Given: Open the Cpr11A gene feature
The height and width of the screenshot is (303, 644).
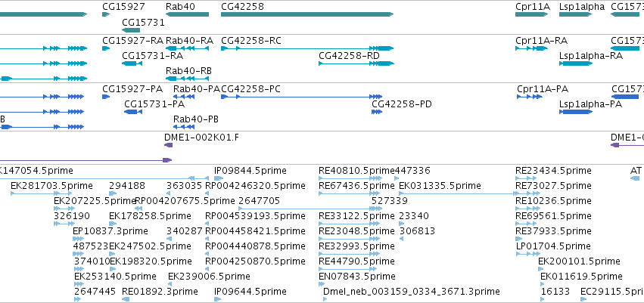Looking at the screenshot, I should [532, 14].
